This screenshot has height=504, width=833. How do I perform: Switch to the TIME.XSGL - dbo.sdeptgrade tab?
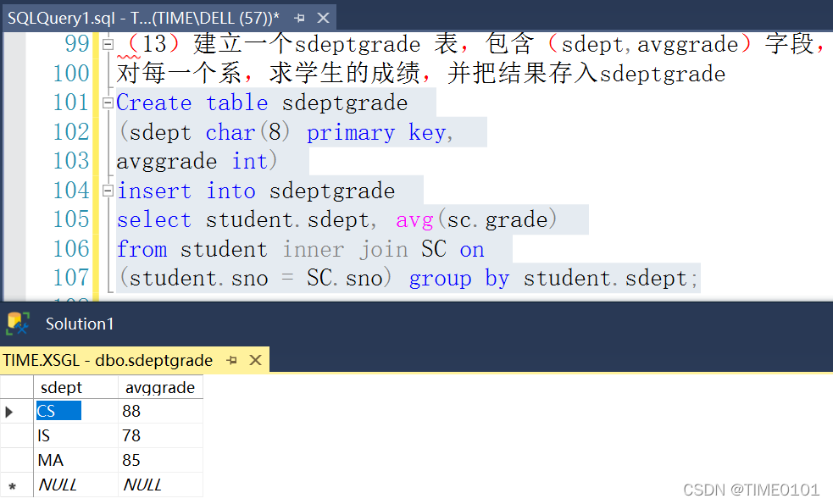(108, 361)
